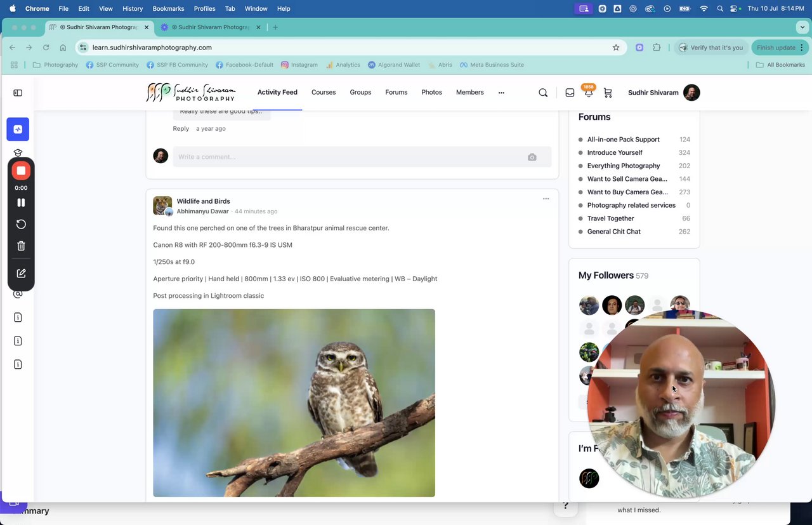
Task: Open Photography related services forum
Action: [x=631, y=206]
